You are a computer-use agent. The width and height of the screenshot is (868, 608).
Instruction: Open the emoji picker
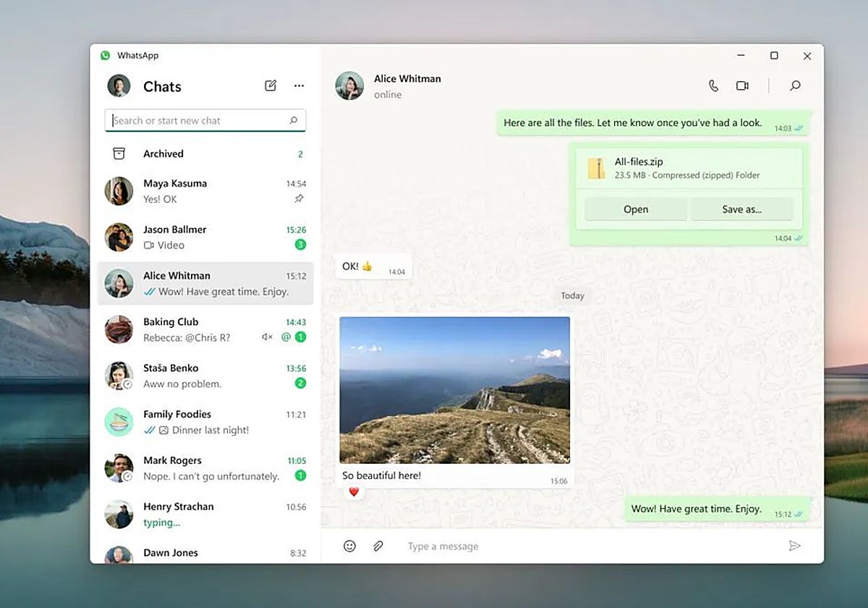click(349, 546)
